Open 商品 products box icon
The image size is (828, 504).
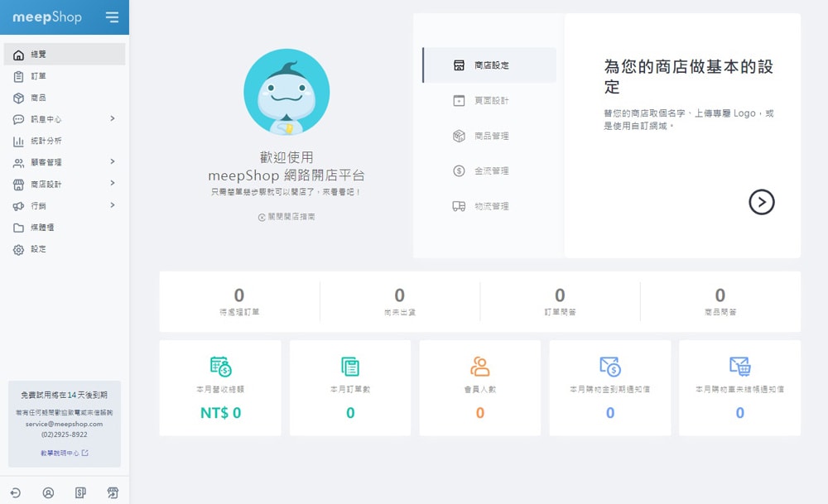pos(18,98)
